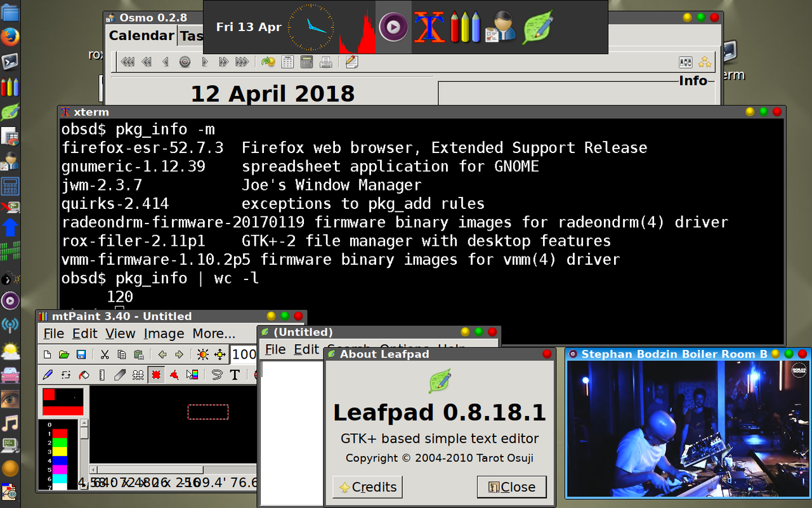The height and width of the screenshot is (508, 812).
Task: Copy selection with mtPaint copy icon
Action: point(122,354)
